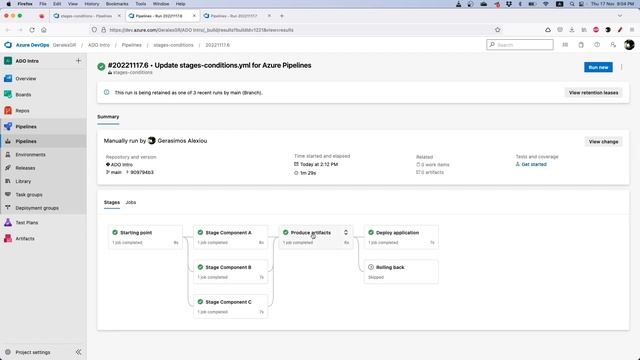Open the Firefox hamburger menu
640x360 pixels.
632,30
